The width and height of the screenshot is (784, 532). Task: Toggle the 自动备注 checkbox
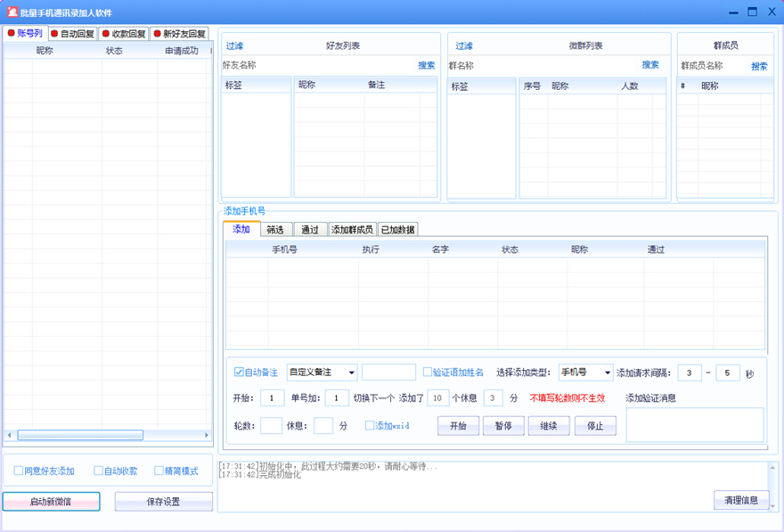tap(239, 372)
